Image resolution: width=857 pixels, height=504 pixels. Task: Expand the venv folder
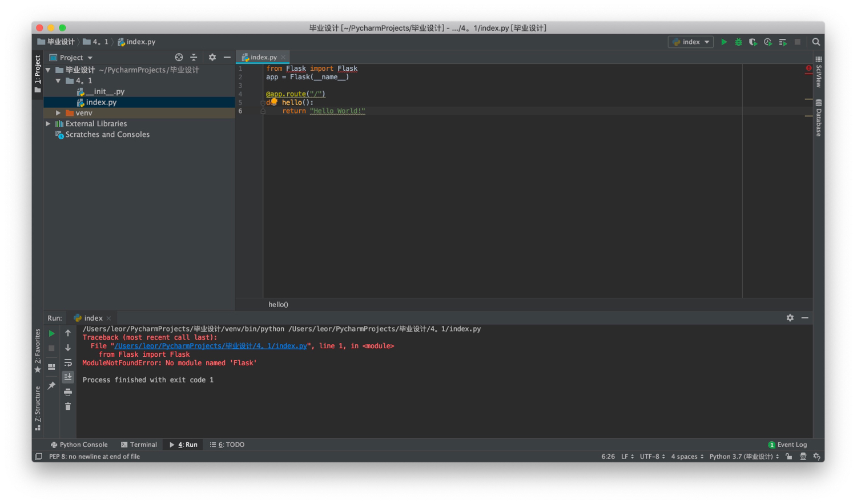[x=58, y=113]
